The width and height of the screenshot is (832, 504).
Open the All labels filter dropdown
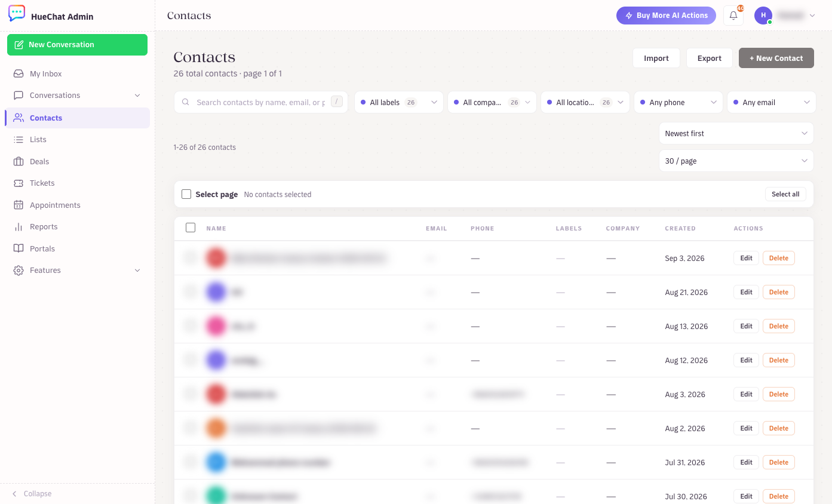[x=399, y=102]
